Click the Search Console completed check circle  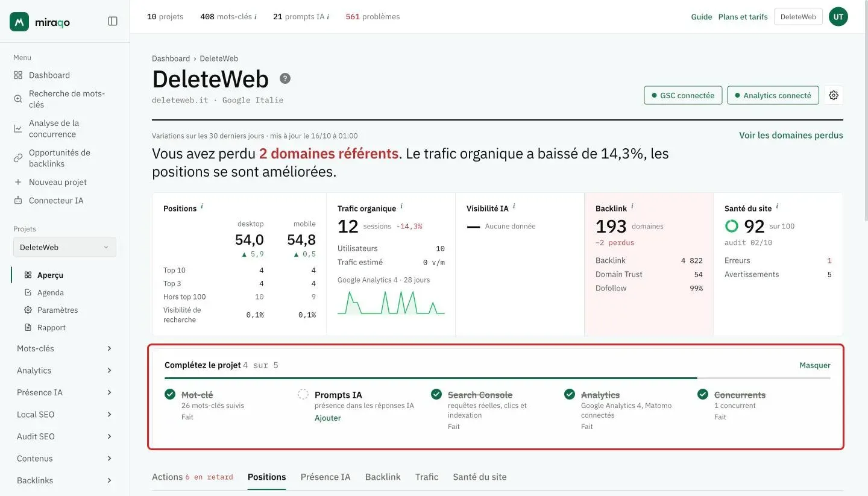click(436, 394)
